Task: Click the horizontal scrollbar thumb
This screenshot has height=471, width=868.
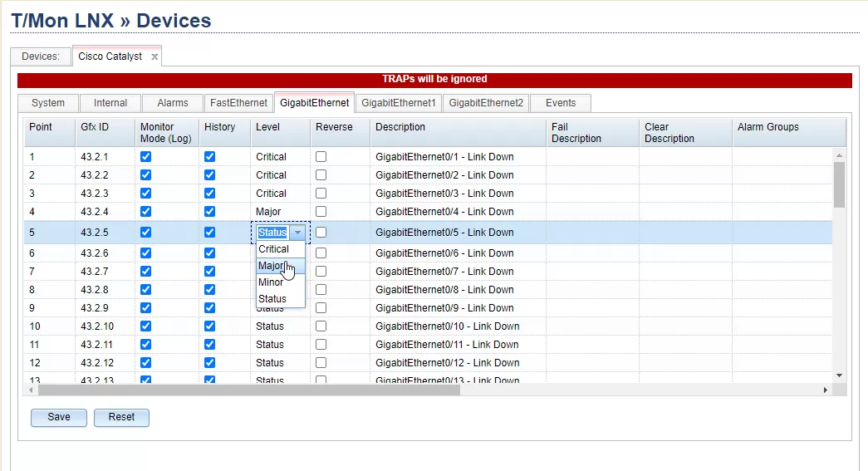Action: click(x=249, y=390)
